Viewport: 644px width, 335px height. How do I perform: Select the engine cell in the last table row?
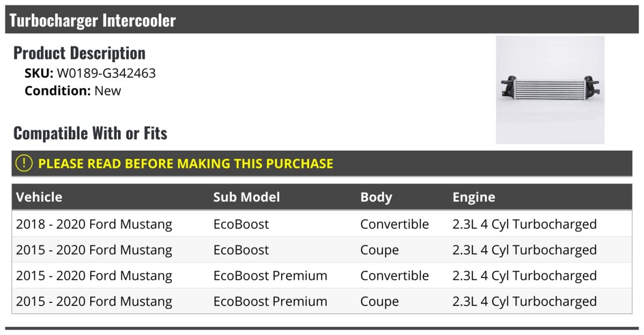[524, 301]
